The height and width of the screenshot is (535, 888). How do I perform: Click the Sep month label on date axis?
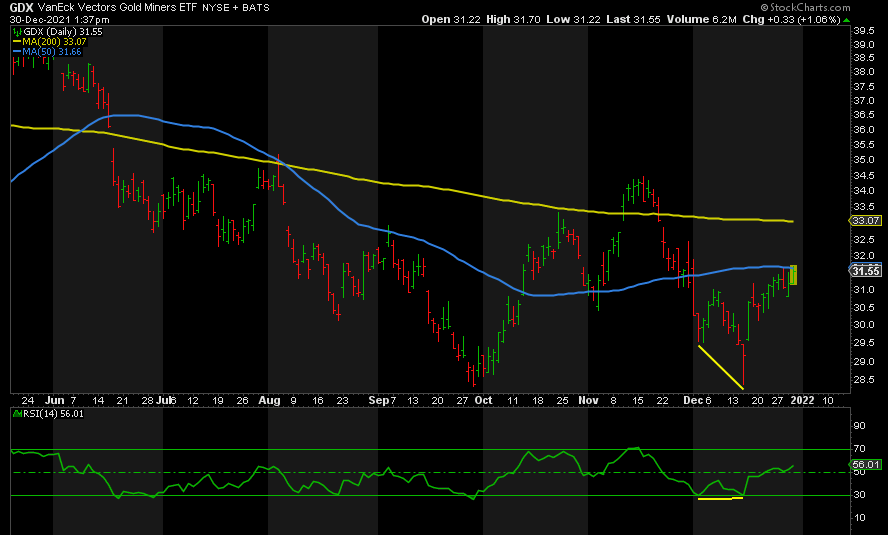pyautogui.click(x=378, y=400)
